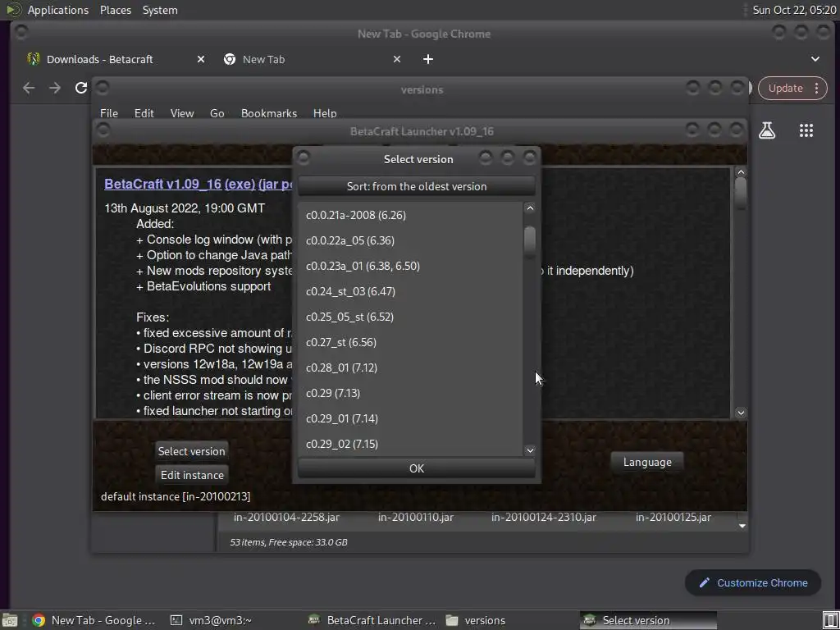Screen dimensions: 840x630
Task: Open BetaCraft v1.09_16 changelog link
Action: 163,184
